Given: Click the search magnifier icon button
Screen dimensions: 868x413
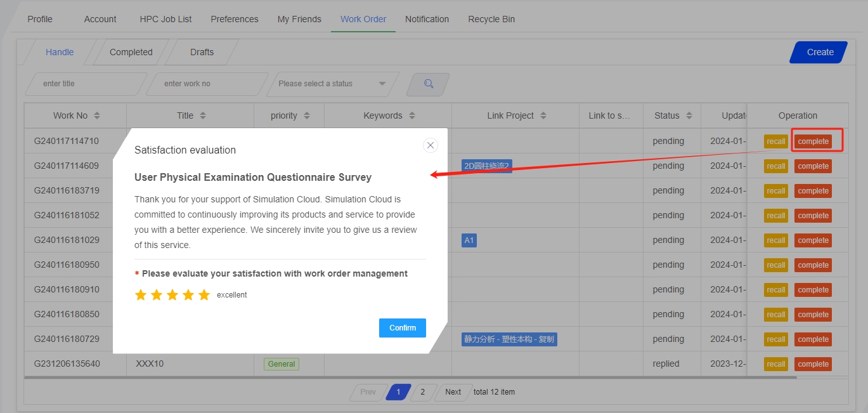Looking at the screenshot, I should [429, 84].
